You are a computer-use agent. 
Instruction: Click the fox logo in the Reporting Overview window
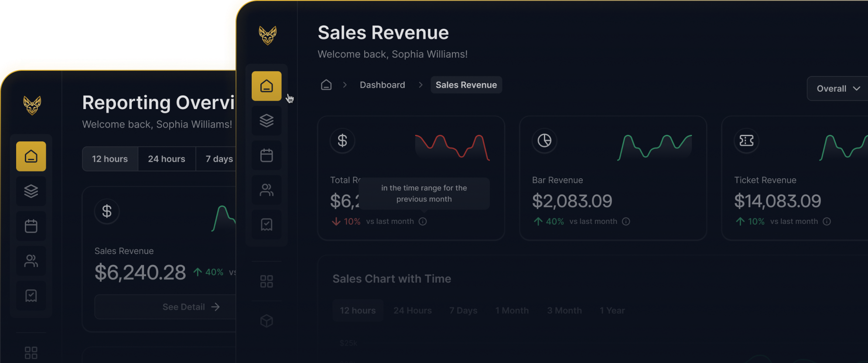(x=32, y=105)
